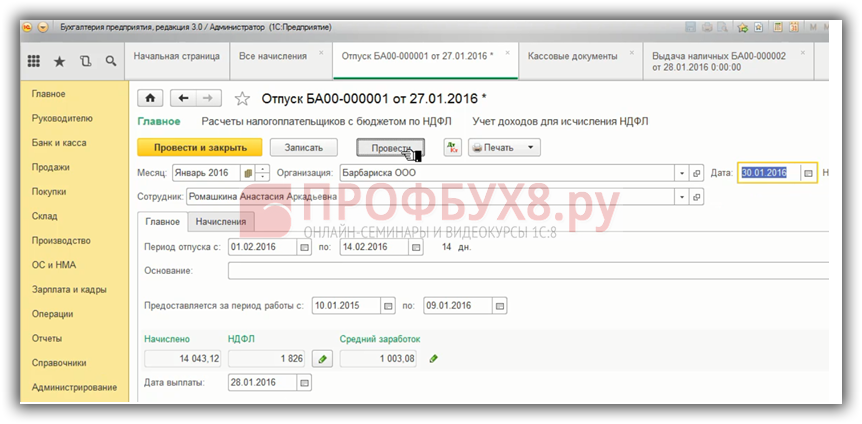Click the add-to-favorites star icon in title bar
The height and width of the screenshot is (424, 862).
coord(743,27)
